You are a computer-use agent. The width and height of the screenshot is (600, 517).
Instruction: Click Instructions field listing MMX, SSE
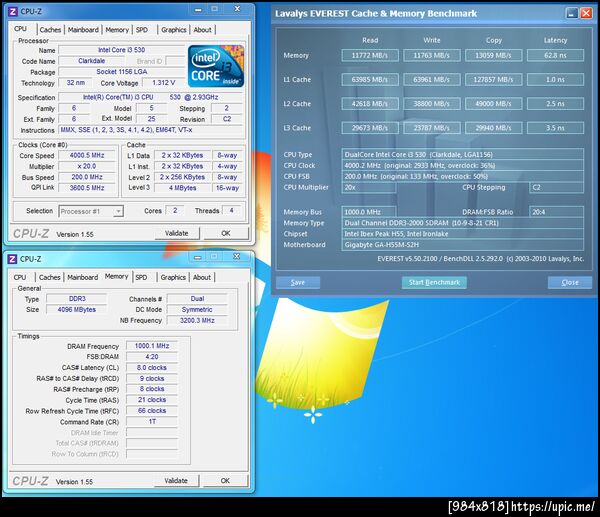151,130
